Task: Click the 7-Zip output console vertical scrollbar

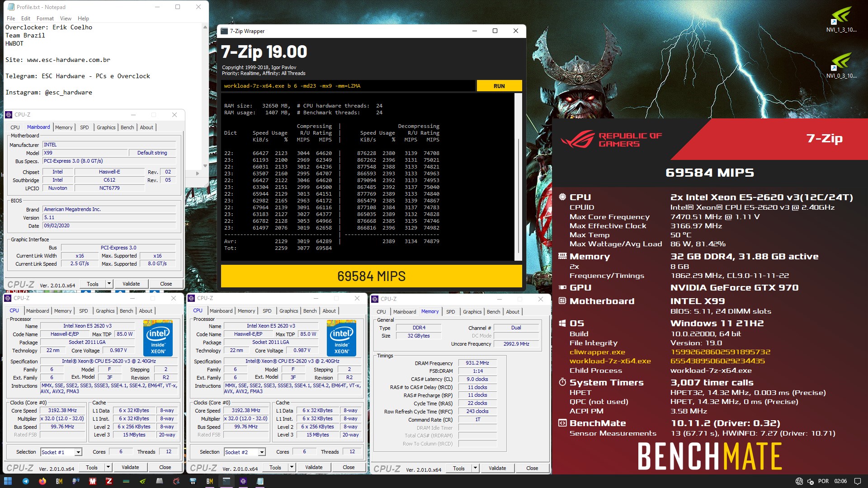Action: coord(518,177)
